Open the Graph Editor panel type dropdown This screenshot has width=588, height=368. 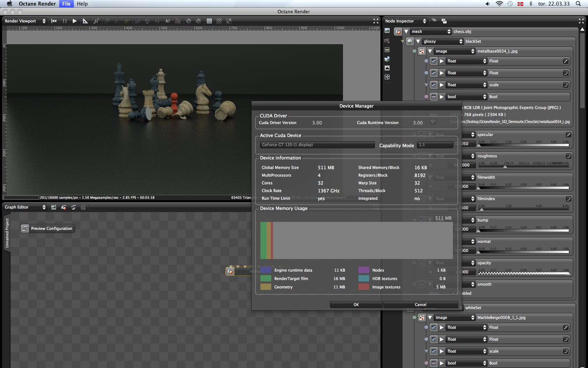pyautogui.click(x=25, y=207)
